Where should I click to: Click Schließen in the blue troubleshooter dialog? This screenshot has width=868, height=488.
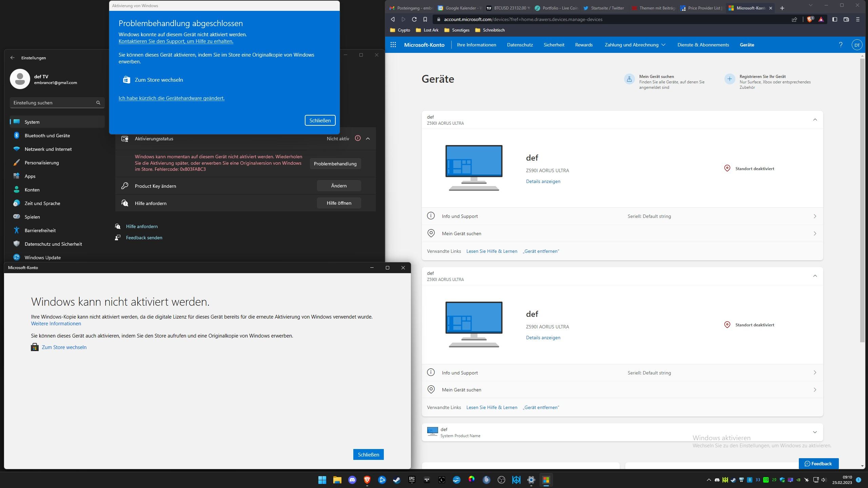(x=320, y=120)
